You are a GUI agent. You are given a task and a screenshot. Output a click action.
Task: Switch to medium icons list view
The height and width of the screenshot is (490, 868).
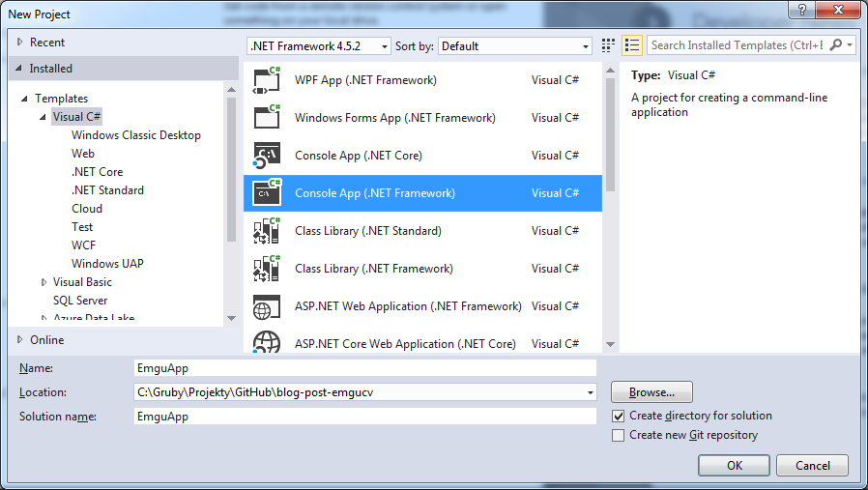coord(632,45)
